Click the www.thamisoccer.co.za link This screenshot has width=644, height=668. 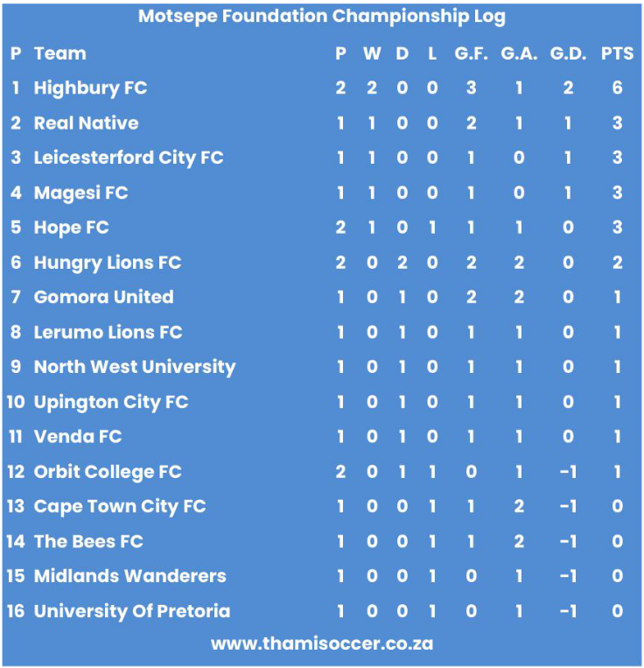(322, 643)
